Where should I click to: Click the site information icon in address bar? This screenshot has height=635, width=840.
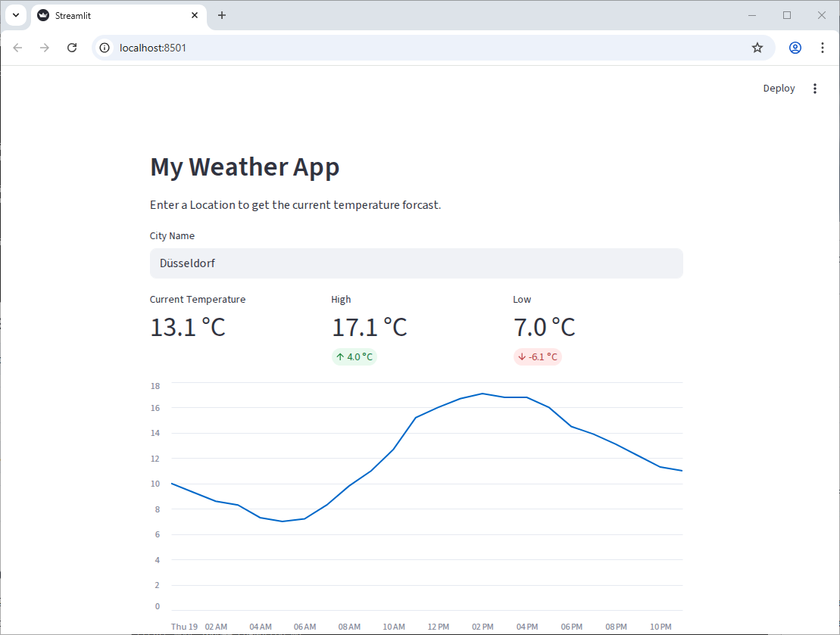pos(103,48)
